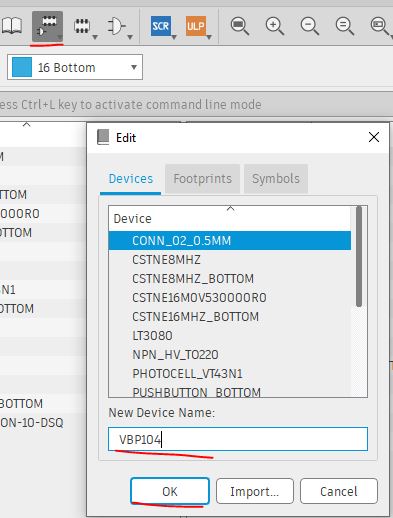Zoom out with minus magnifier icon
Image resolution: width=393 pixels, height=518 pixels.
coord(310,26)
